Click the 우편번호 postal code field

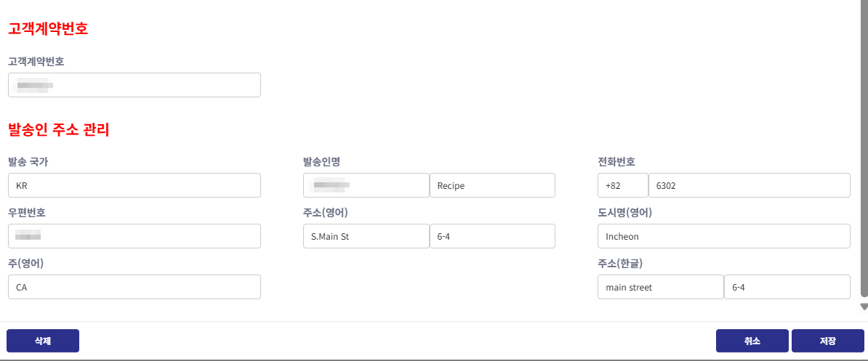pos(134,236)
